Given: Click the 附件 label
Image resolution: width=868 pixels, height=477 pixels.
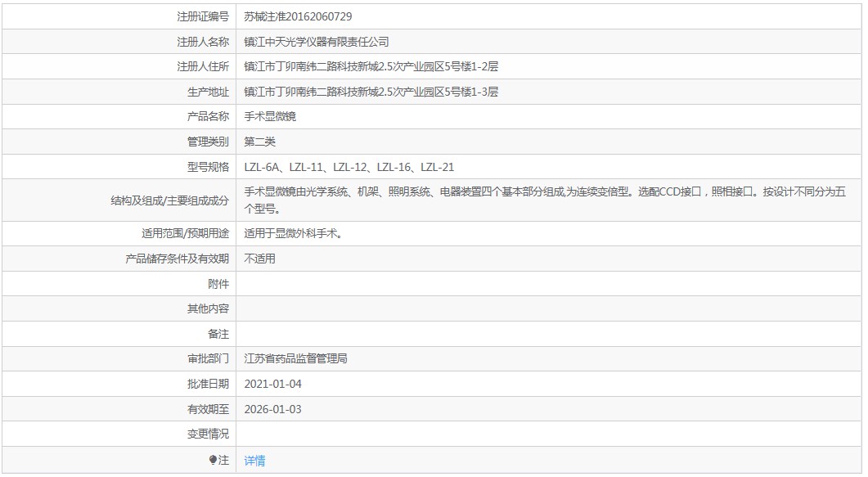Looking at the screenshot, I should coord(218,284).
